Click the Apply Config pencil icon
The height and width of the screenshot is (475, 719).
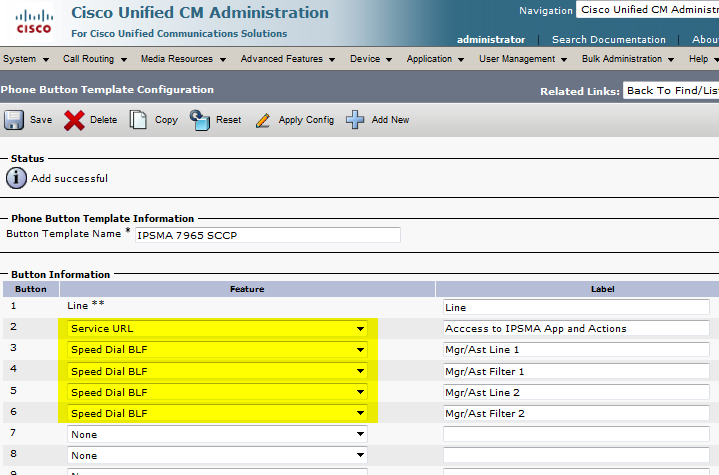coord(263,120)
